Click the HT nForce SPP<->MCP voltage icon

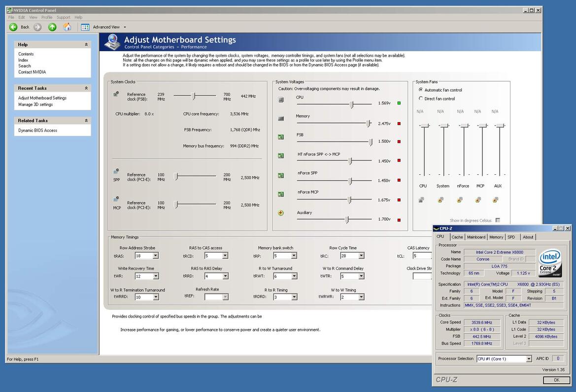pos(281,156)
